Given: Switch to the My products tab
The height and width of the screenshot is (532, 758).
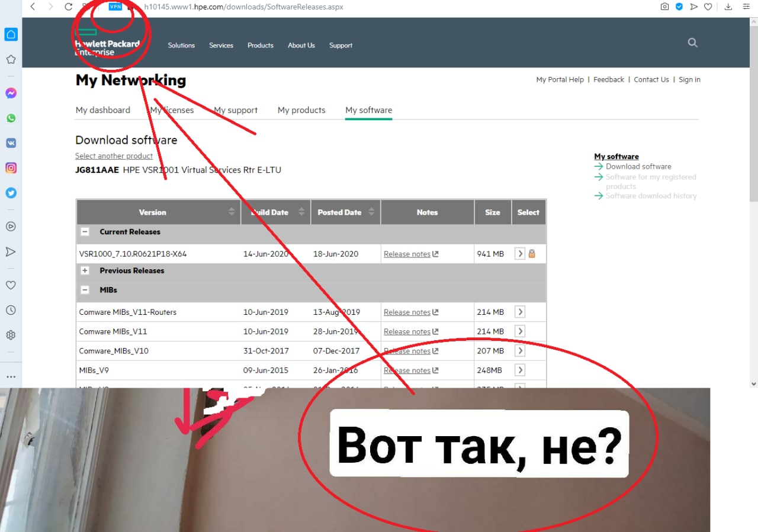Looking at the screenshot, I should (x=301, y=110).
